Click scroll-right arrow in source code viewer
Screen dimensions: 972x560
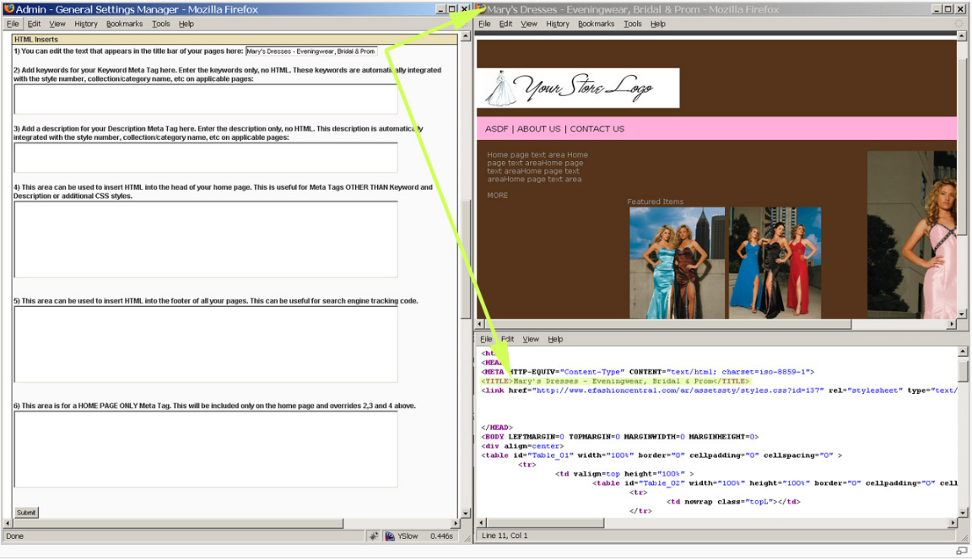pyautogui.click(x=953, y=523)
